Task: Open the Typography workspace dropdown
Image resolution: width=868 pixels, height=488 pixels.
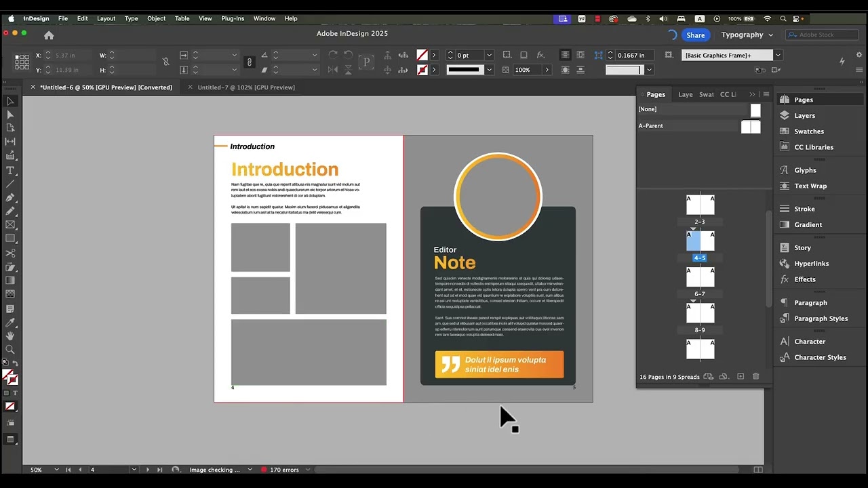Action: click(747, 35)
